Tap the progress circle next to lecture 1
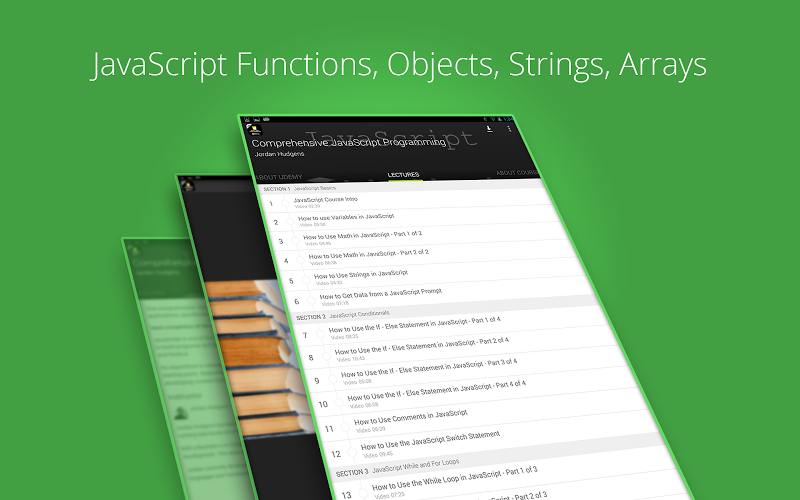 point(286,202)
